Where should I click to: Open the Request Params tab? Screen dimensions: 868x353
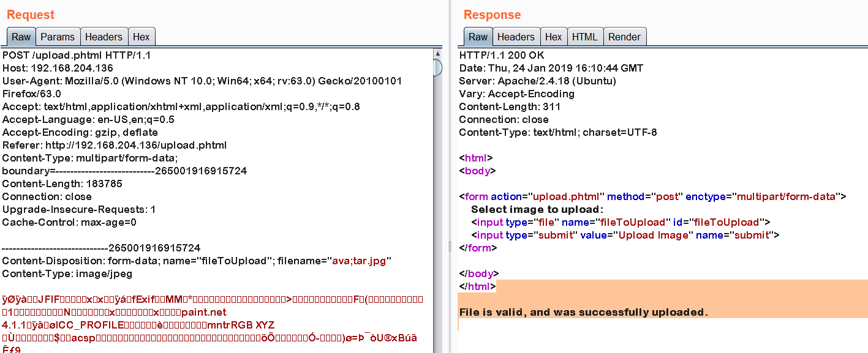[58, 37]
